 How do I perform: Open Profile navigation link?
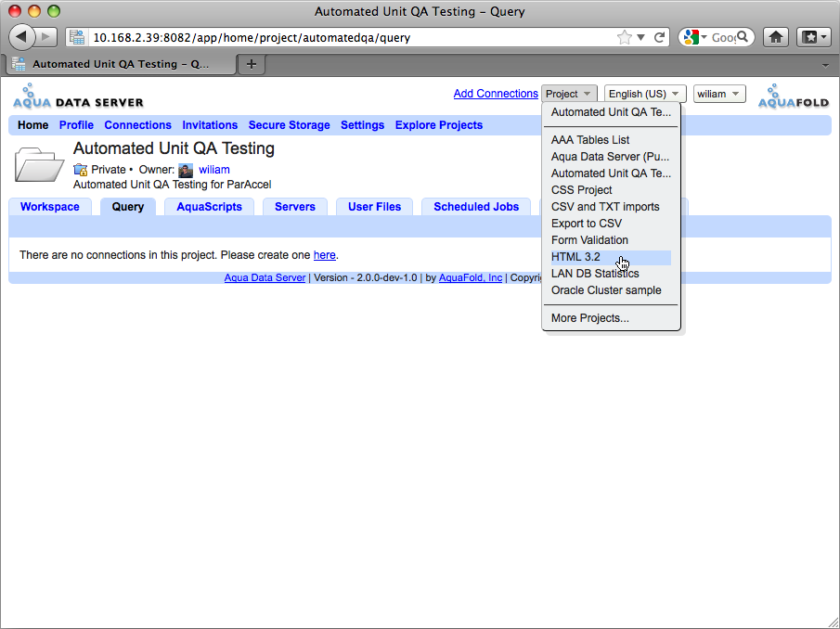[76, 125]
